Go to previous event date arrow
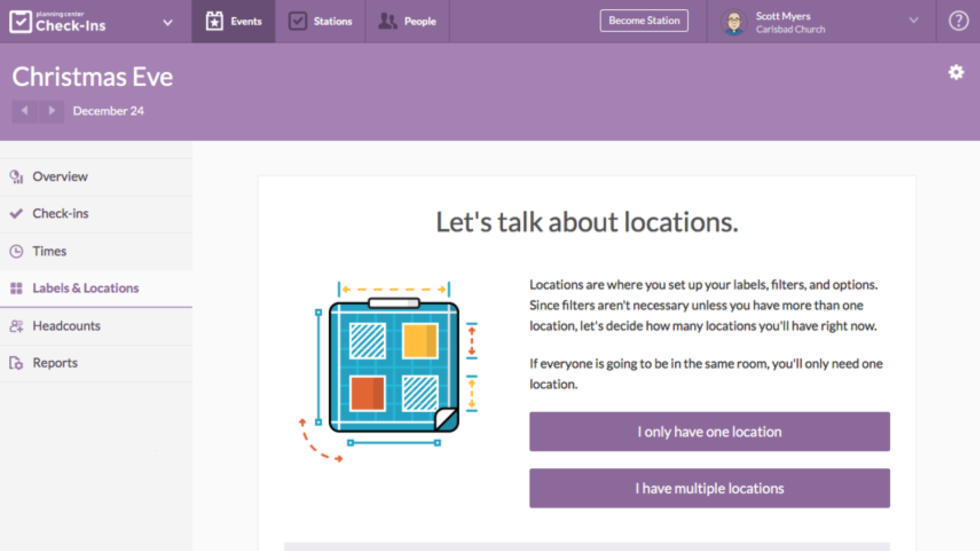Viewport: 980px width, 551px height. 24,111
